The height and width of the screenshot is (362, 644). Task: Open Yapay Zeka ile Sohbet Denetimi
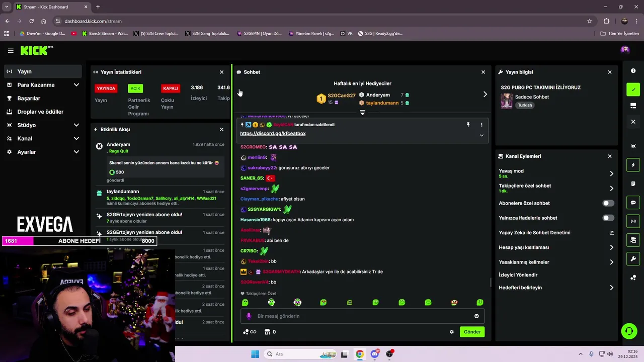pos(556,233)
